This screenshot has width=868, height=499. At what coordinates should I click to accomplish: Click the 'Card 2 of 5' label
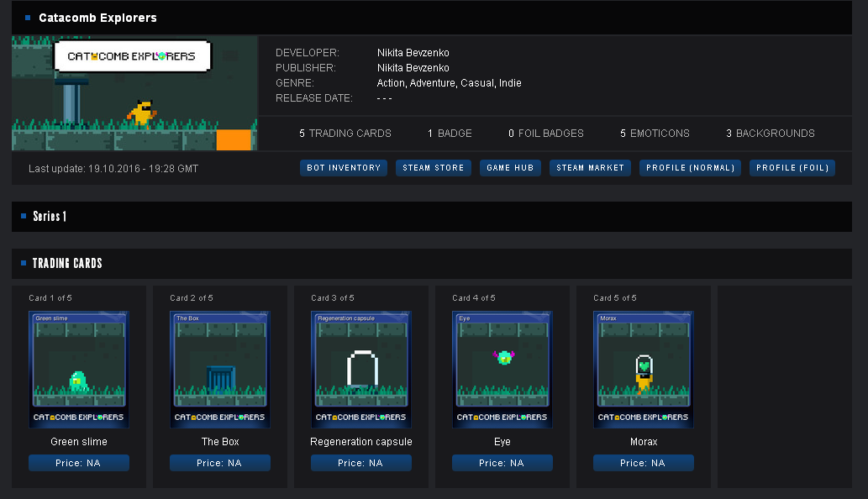tap(192, 297)
